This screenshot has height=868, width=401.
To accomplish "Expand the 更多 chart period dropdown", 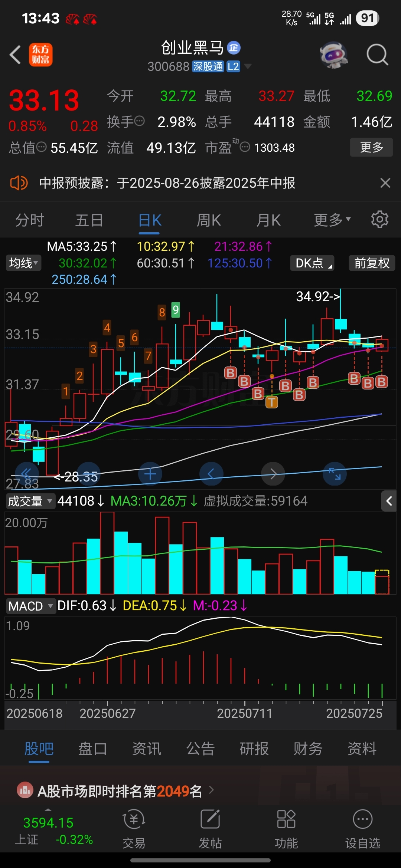I will pos(332,220).
